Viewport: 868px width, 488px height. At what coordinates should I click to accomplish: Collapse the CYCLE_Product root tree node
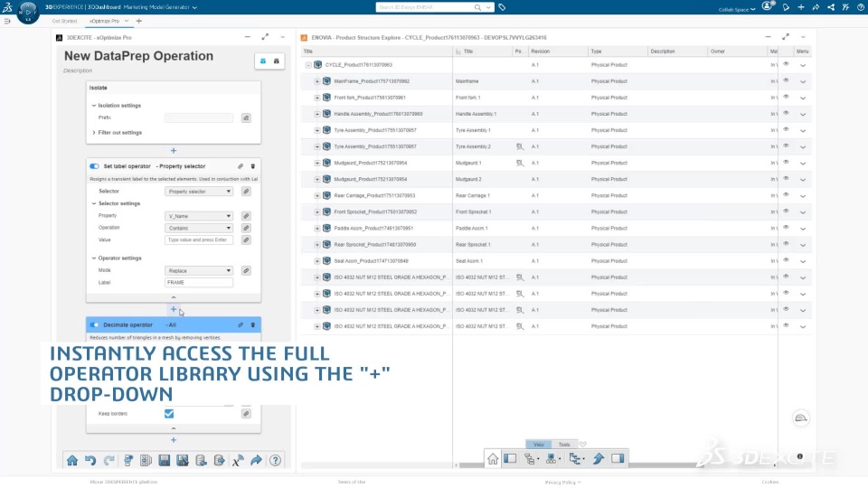tap(308, 65)
